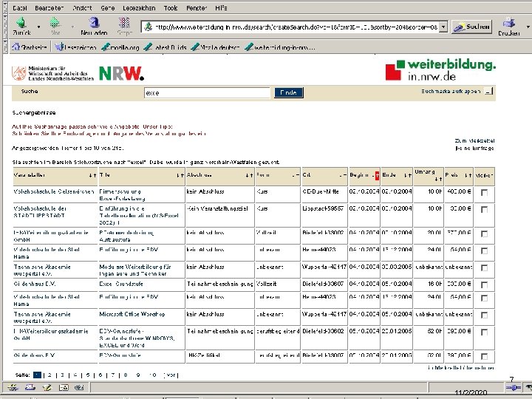Click Ministerium coat of arms logo
The height and width of the screenshot is (399, 532).
[x=18, y=73]
